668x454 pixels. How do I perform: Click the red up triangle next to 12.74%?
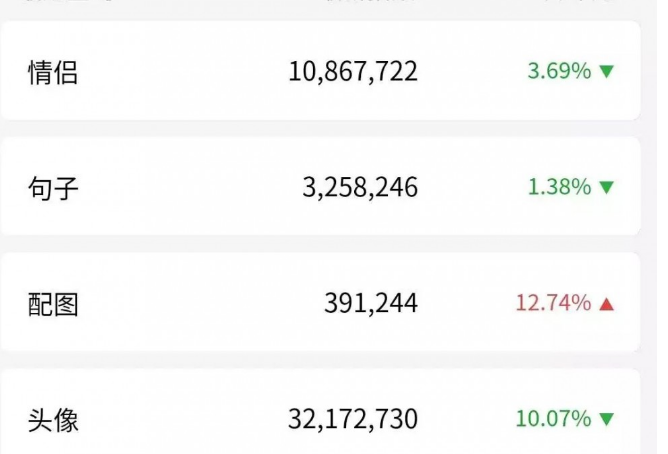[x=607, y=304]
